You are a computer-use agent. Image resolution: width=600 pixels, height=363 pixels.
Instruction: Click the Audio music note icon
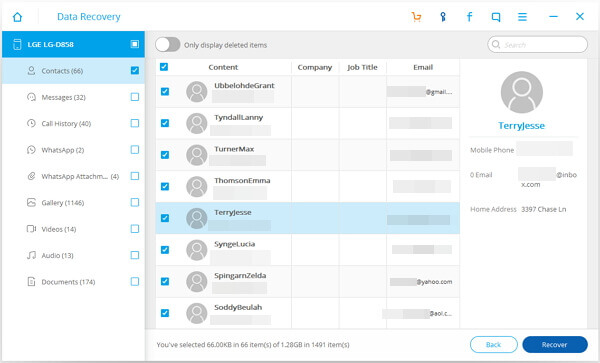click(x=31, y=255)
